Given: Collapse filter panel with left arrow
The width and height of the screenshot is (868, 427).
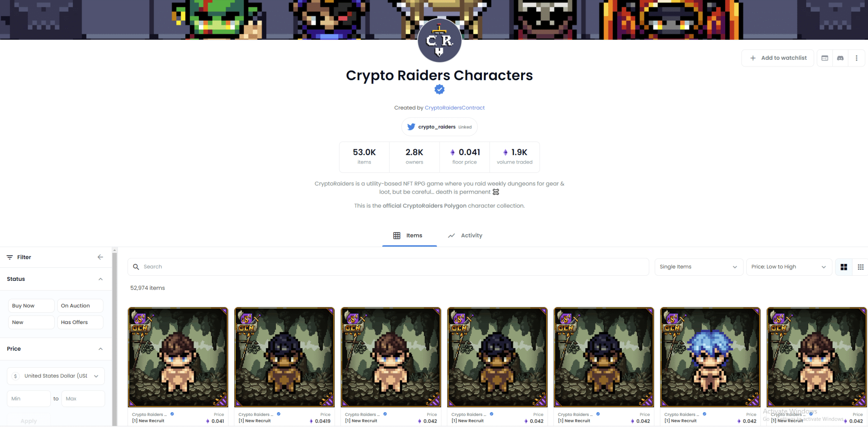Looking at the screenshot, I should tap(100, 257).
